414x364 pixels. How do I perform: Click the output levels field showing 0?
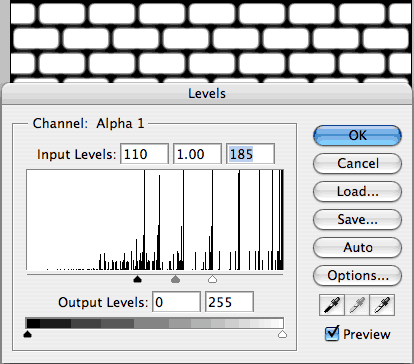176,302
